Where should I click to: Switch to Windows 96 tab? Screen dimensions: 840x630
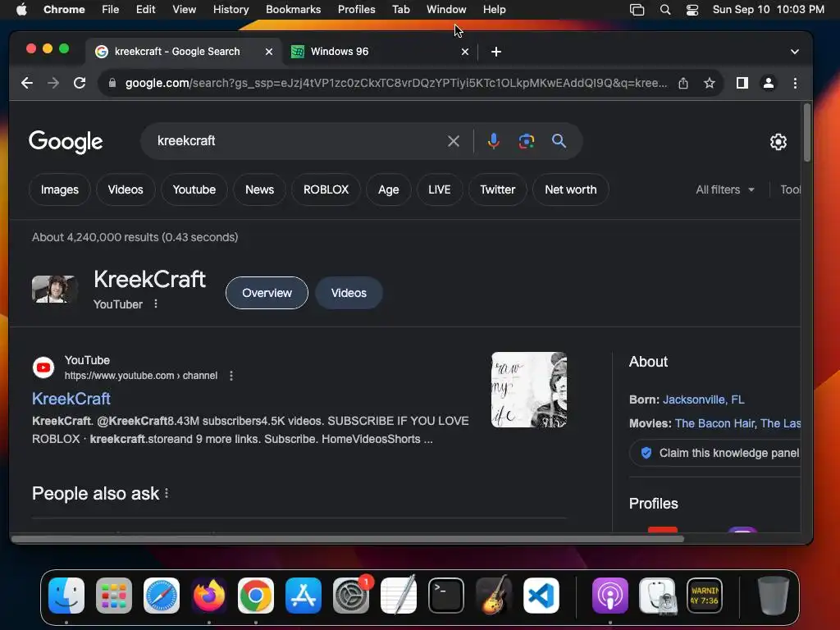[376, 52]
